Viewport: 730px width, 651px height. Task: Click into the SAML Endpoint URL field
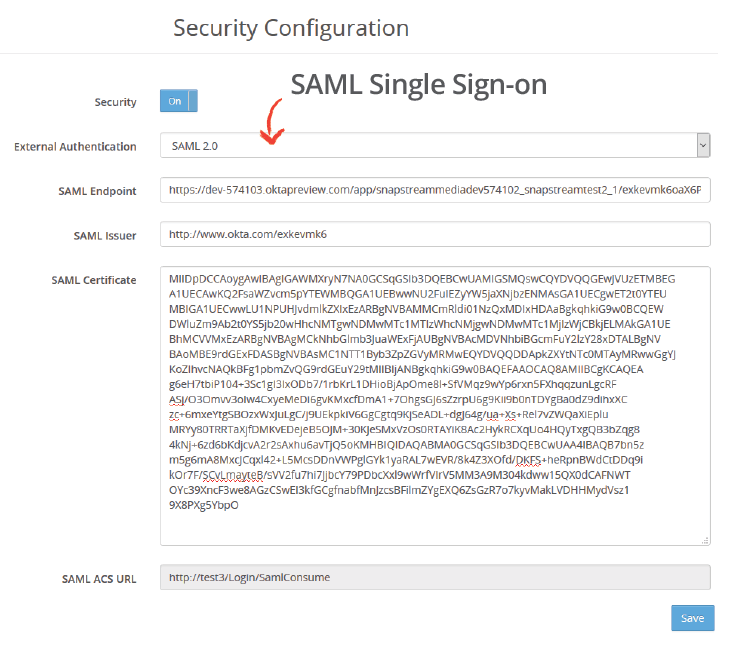pos(435,190)
